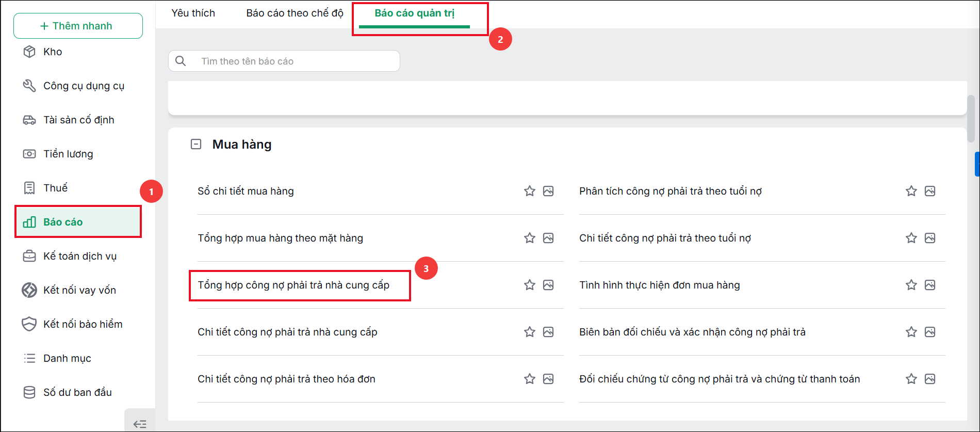Star Tổng hợp mua hàng theo mặt hàng report
This screenshot has height=432, width=980.
(530, 238)
